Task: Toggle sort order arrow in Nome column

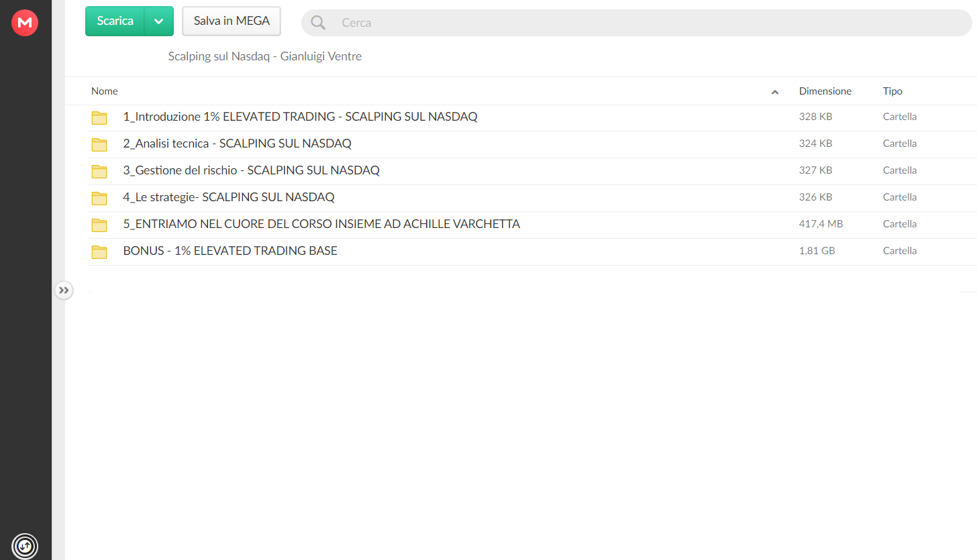Action: click(x=775, y=92)
